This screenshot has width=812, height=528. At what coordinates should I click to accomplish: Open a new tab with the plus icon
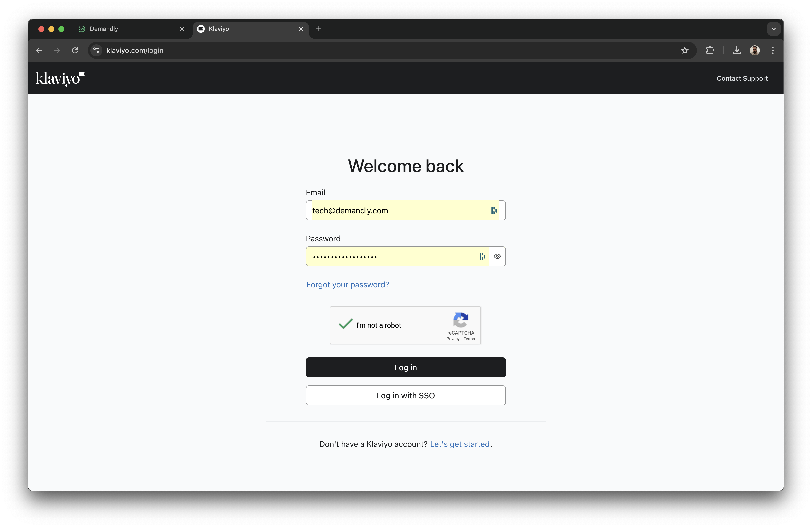click(x=319, y=29)
